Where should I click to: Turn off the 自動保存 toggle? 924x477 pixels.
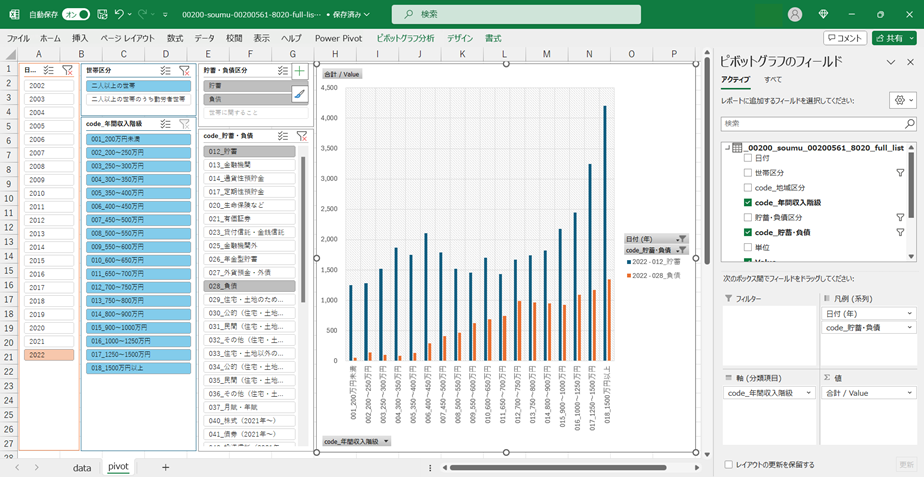click(x=75, y=15)
